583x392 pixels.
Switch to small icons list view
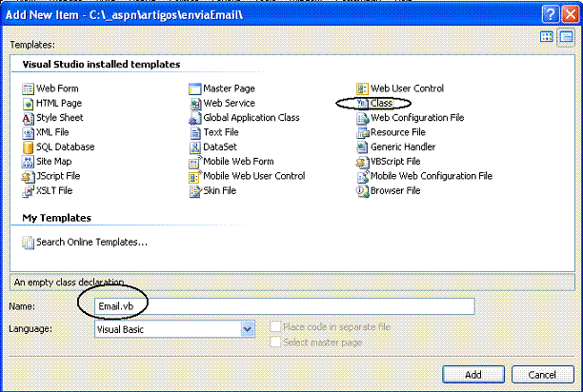[x=566, y=37]
